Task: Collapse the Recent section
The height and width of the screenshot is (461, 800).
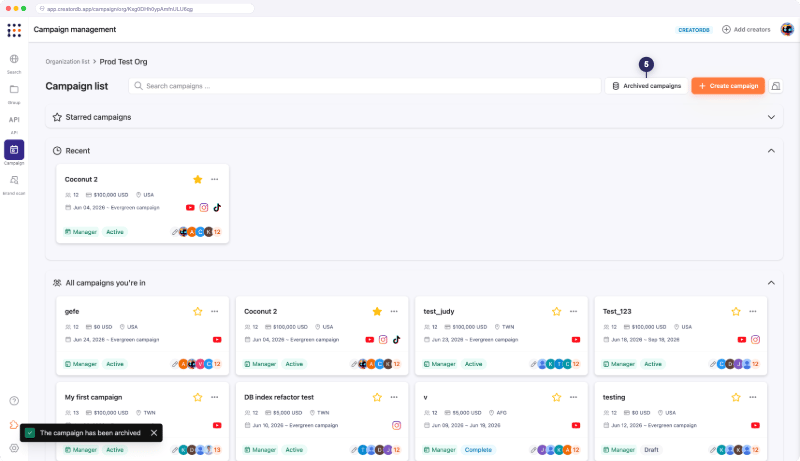Action: [x=771, y=150]
